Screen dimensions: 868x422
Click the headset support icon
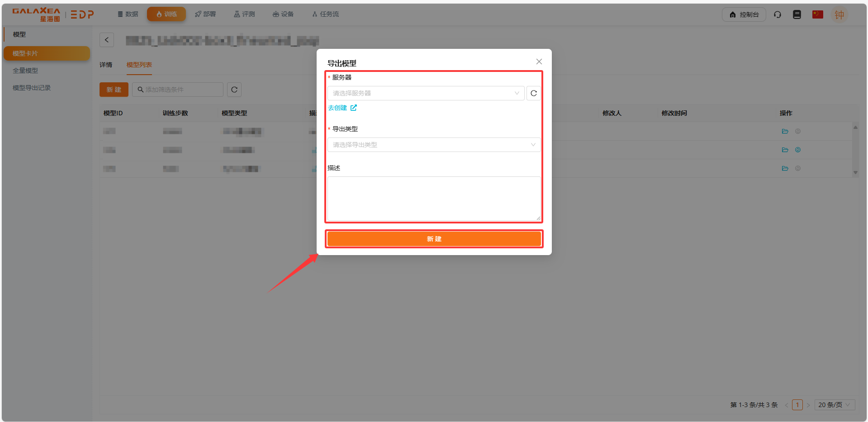778,14
